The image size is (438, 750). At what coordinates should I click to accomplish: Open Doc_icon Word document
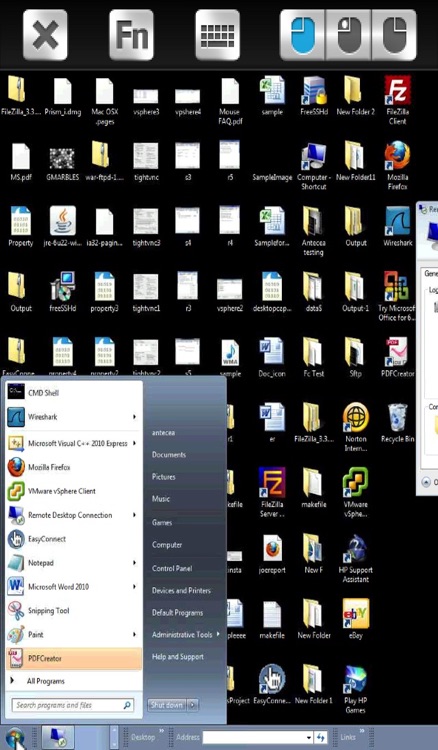click(x=272, y=357)
